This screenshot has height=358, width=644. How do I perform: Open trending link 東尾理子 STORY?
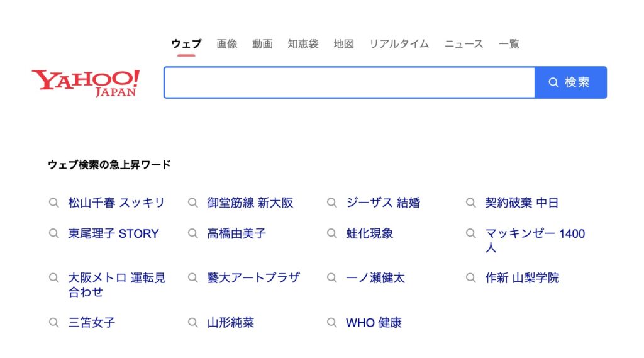[113, 233]
